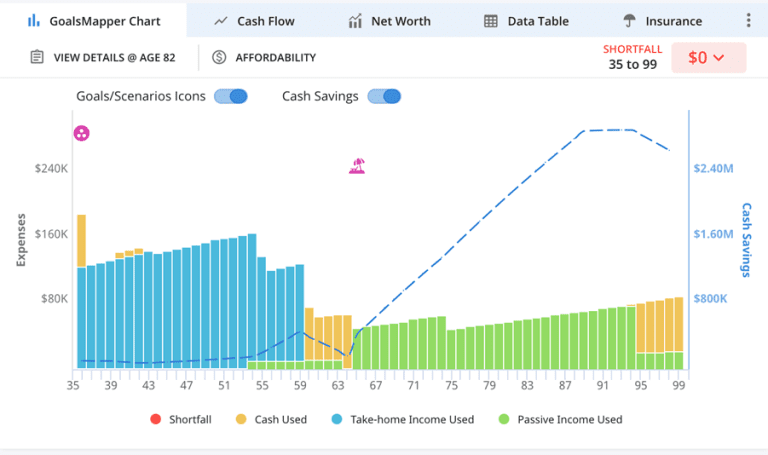Screen dimensions: 768x455
Task: Click the tall yellow bar at age 35
Action: pos(81,240)
